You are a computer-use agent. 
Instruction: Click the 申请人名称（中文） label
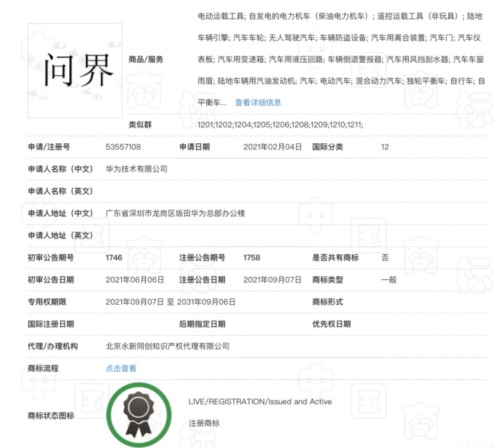point(60,169)
